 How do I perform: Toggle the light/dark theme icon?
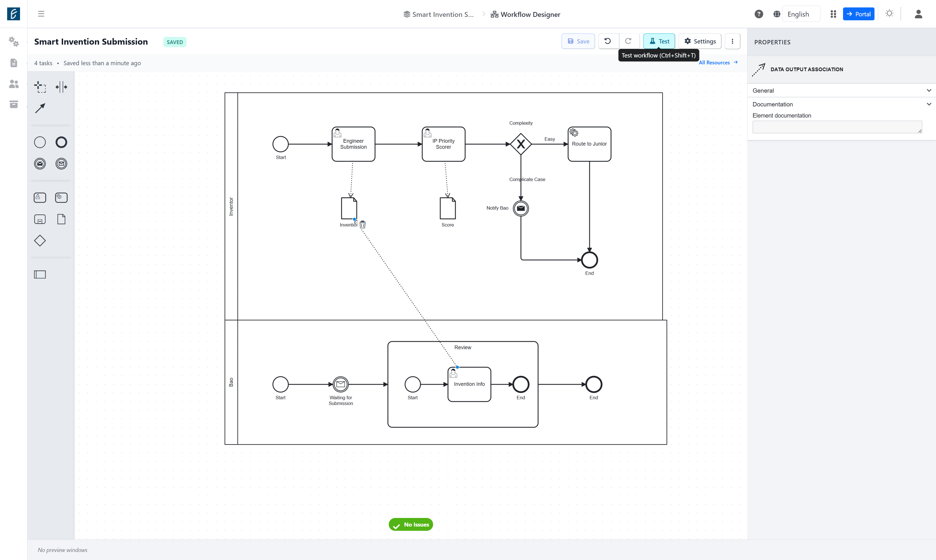[x=889, y=14]
